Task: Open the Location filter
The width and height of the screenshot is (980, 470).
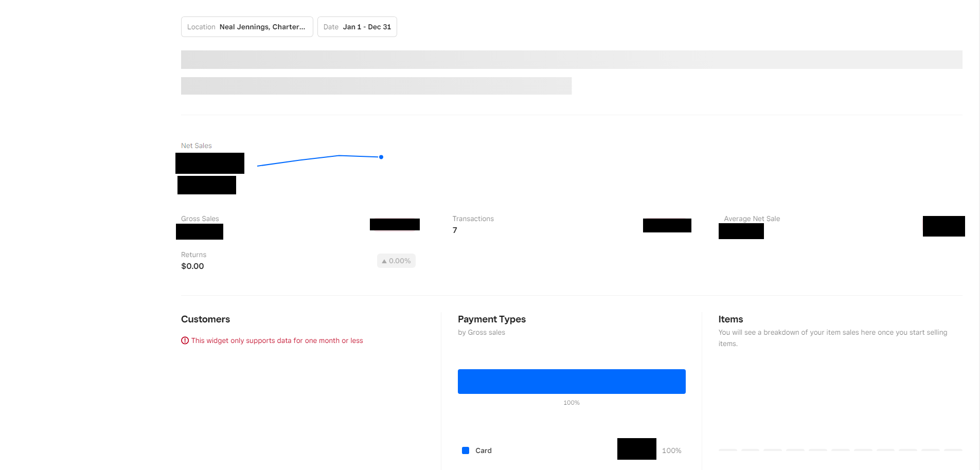Action: pos(247,26)
